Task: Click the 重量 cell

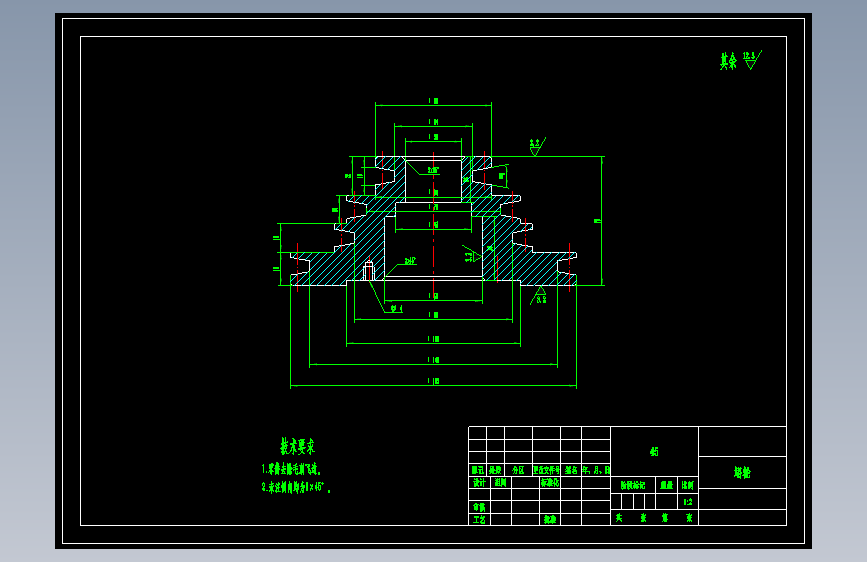Action: pyautogui.click(x=667, y=485)
